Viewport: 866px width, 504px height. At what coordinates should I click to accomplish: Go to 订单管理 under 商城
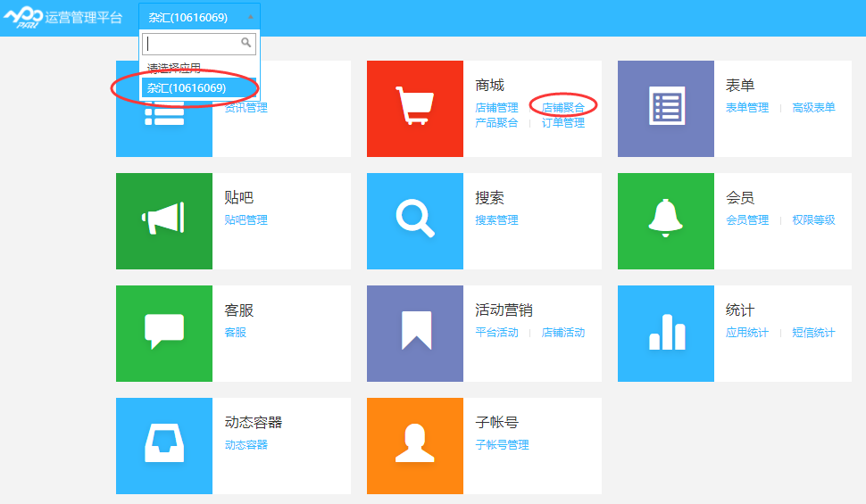click(563, 123)
